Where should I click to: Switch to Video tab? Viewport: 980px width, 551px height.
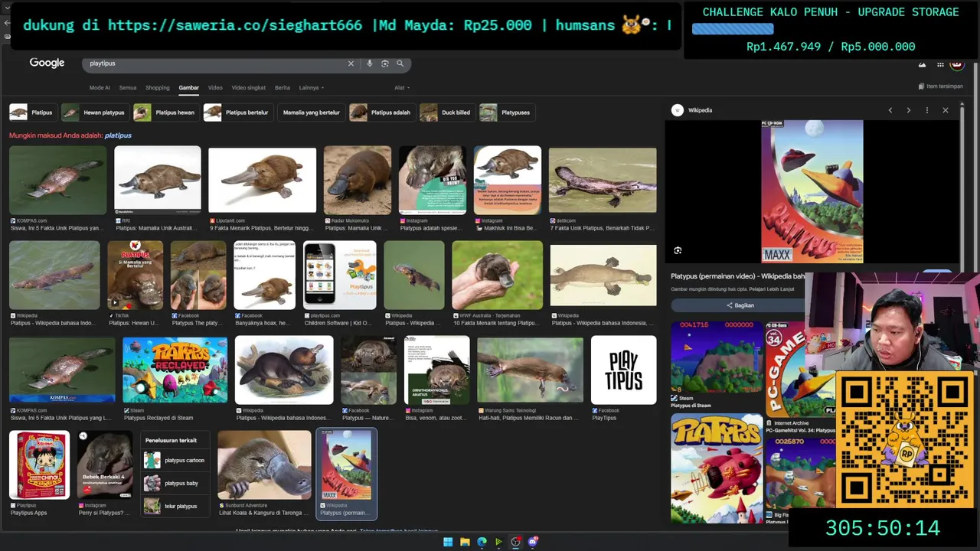point(215,88)
